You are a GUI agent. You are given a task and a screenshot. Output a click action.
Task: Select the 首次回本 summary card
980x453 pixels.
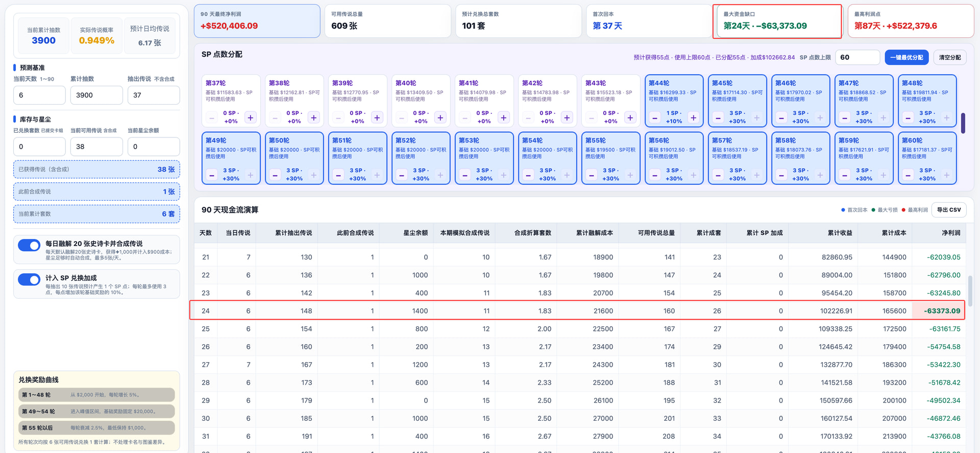tap(649, 21)
